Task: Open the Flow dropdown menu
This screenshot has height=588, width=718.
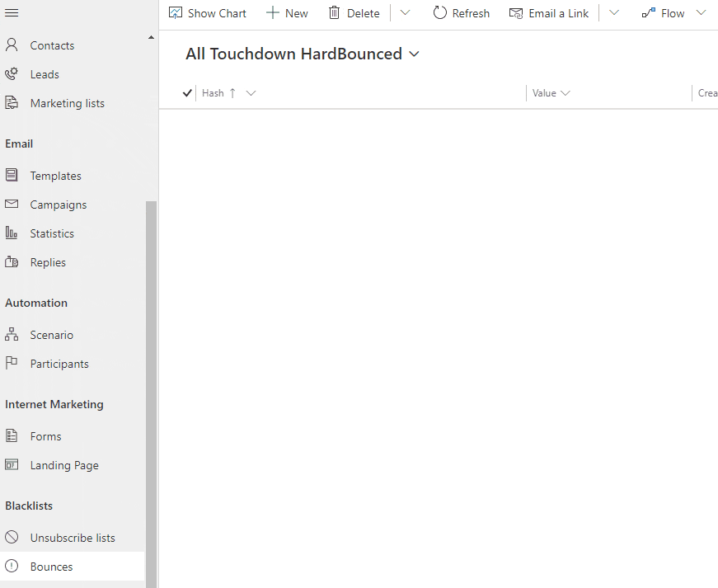Action: point(701,12)
